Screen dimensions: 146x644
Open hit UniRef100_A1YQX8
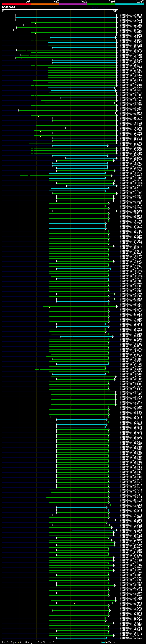131,20
